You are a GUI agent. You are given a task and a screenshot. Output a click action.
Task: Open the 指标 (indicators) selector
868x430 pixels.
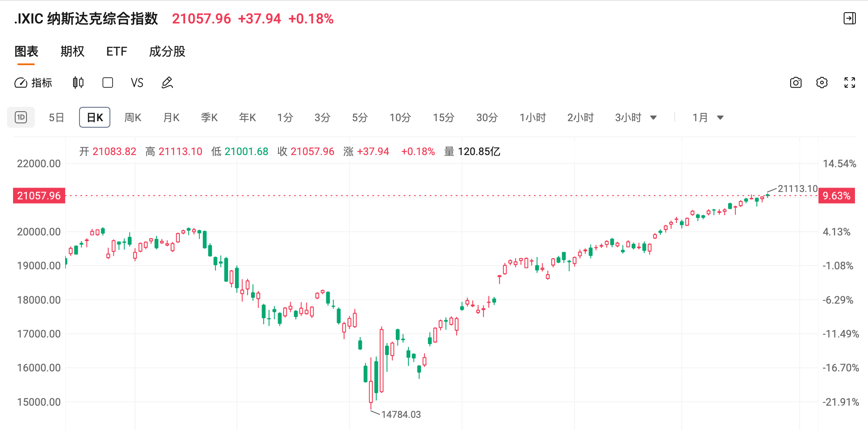pos(35,83)
